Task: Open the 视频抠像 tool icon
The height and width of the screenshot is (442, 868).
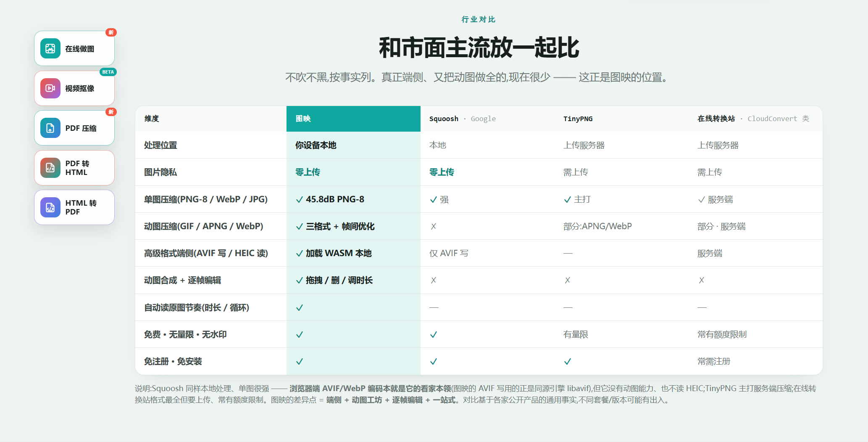Action: pos(50,88)
